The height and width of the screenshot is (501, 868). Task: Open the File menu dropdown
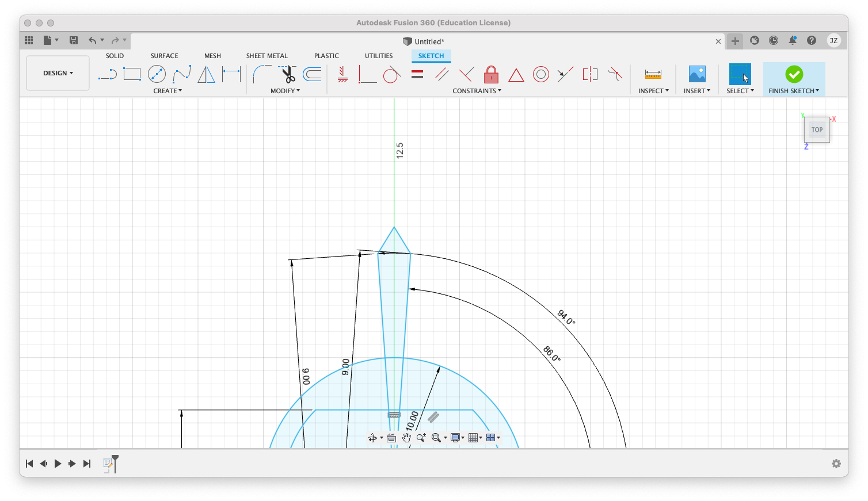tap(51, 40)
